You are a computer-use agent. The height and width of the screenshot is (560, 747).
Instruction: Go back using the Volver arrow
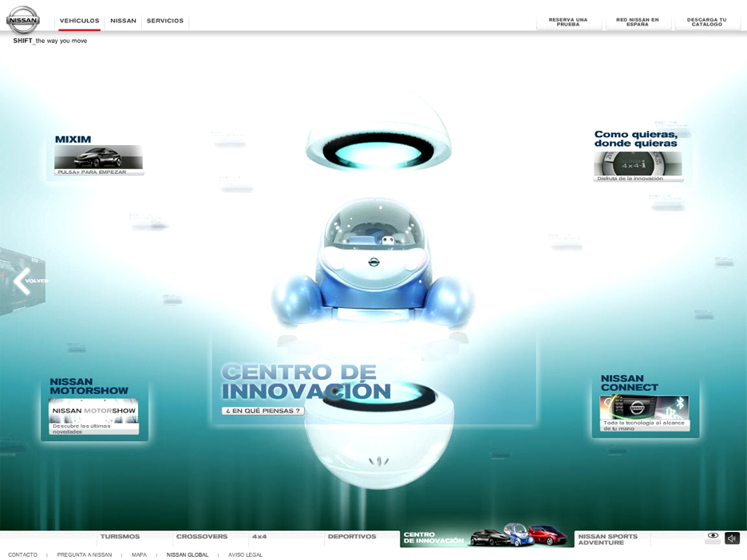(x=23, y=281)
